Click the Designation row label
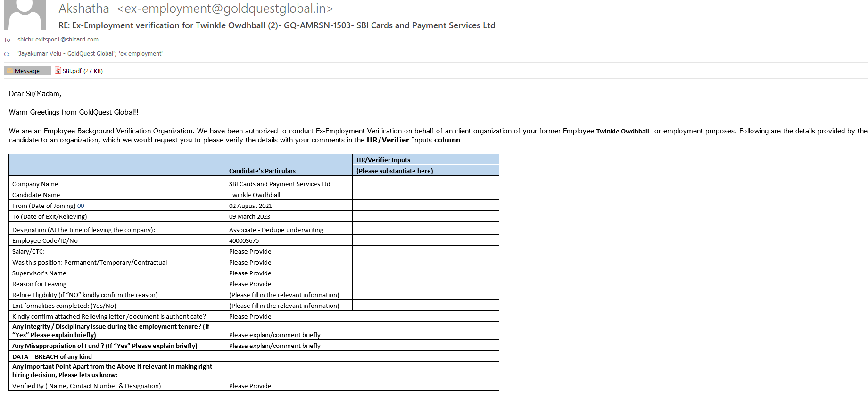868x397 pixels. [x=83, y=230]
